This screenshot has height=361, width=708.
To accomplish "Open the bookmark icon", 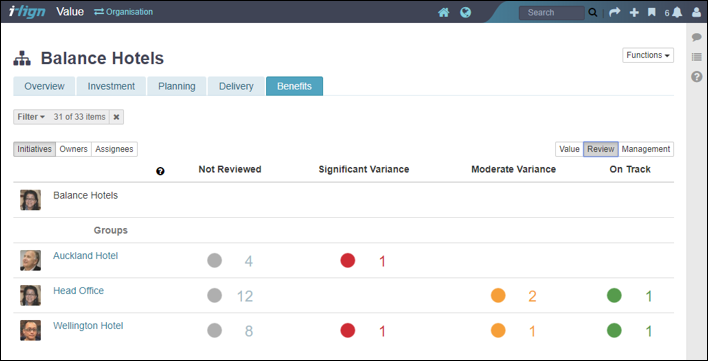I will click(x=652, y=13).
